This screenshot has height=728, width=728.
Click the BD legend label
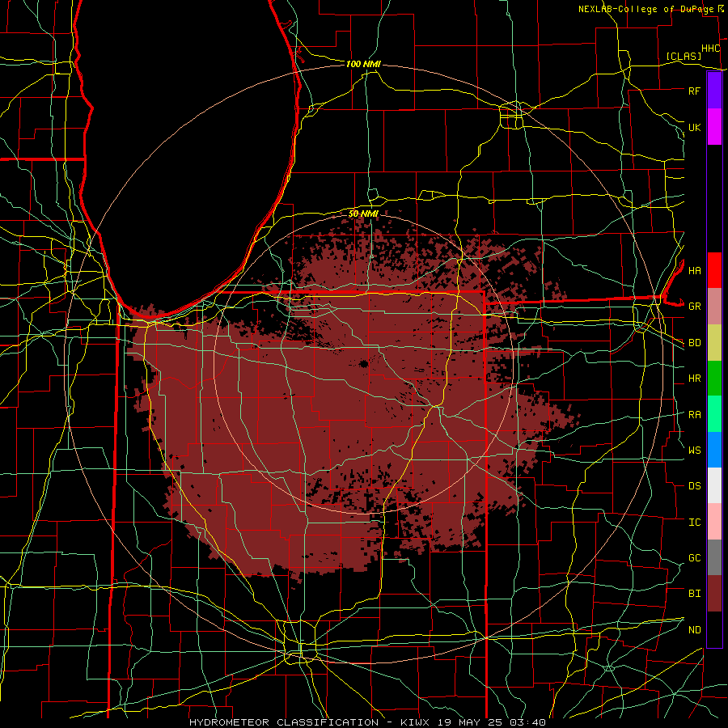(x=694, y=343)
